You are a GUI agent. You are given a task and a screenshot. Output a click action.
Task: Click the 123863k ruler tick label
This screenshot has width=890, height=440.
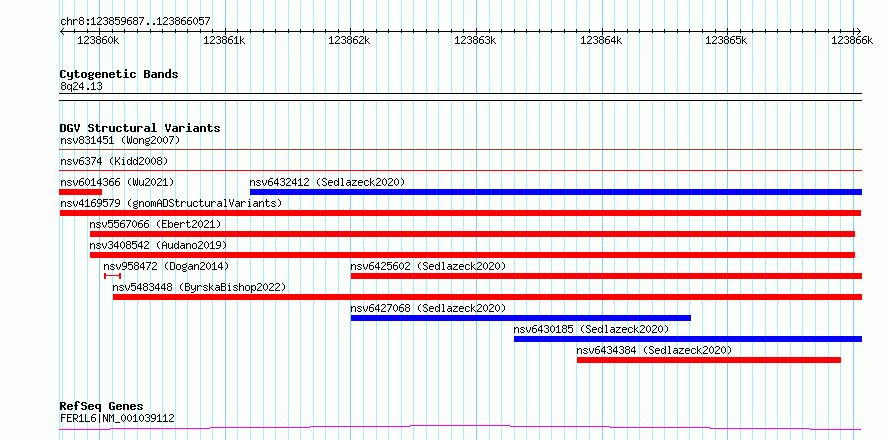click(476, 40)
